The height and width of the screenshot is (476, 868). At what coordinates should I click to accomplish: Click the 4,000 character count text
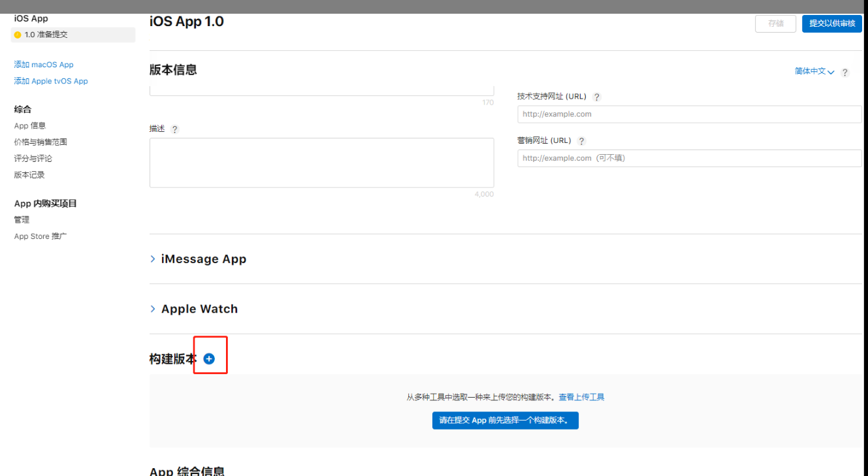click(484, 195)
